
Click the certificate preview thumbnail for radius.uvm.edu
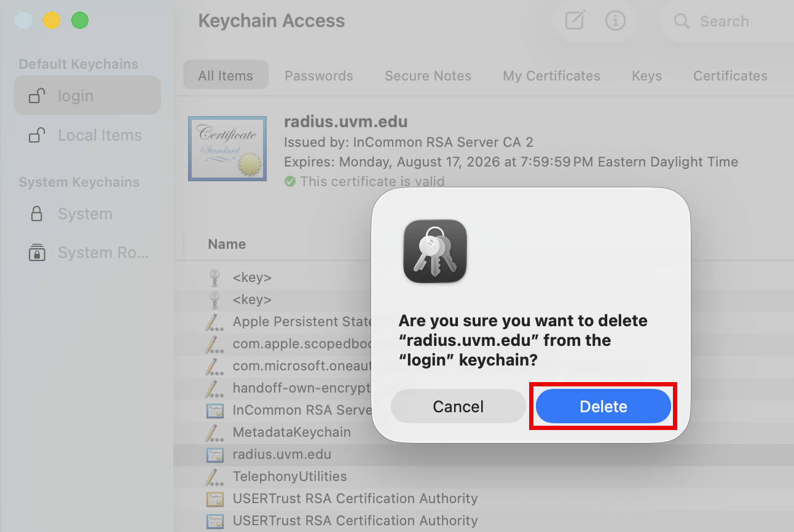click(227, 148)
